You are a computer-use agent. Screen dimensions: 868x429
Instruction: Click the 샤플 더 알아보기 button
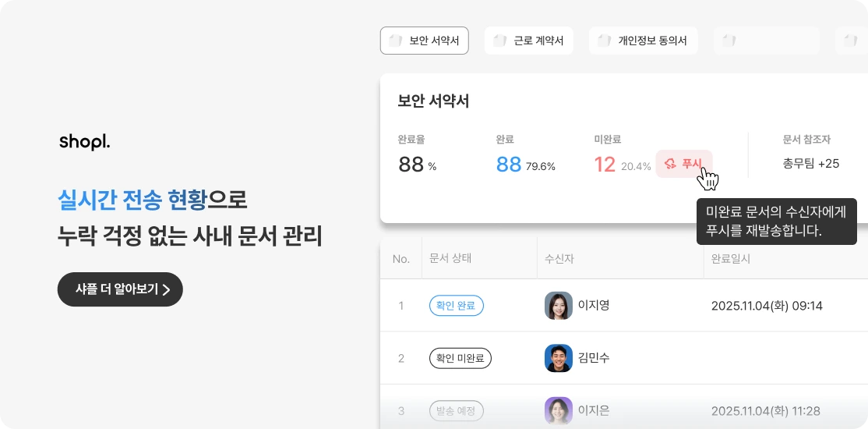point(120,289)
